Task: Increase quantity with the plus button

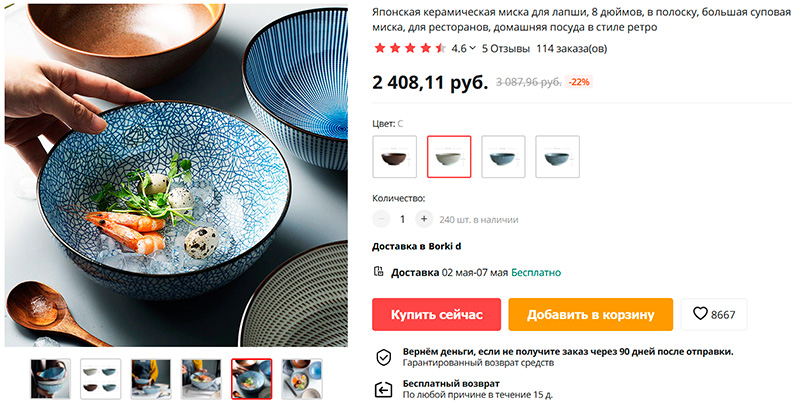Action: coord(423,219)
